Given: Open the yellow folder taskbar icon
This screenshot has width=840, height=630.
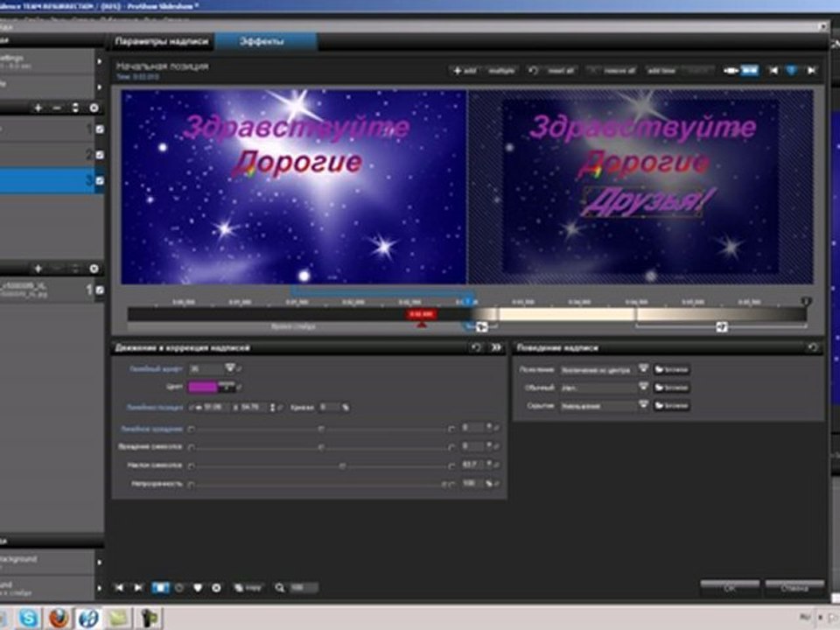Looking at the screenshot, I should pos(118,618).
